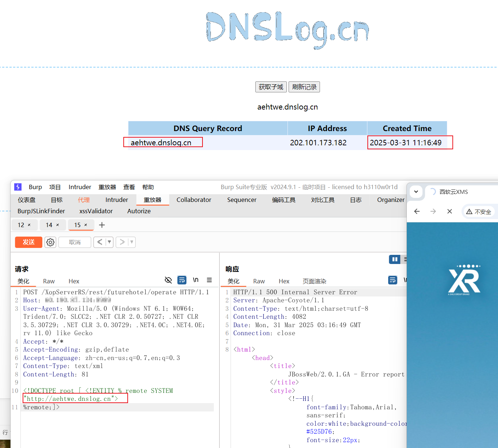Open forward-history dropdown arrow
The image size is (498, 448).
(132, 242)
